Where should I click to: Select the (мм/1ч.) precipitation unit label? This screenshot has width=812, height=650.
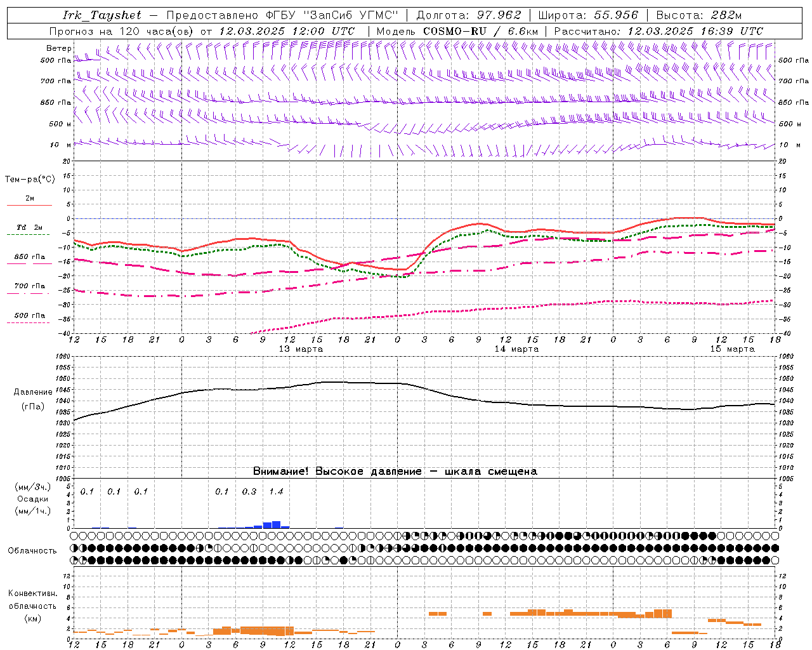(33, 511)
